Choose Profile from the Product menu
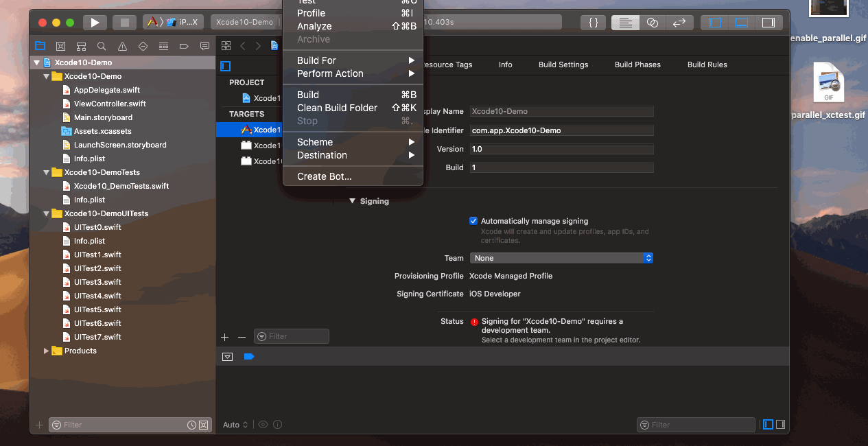This screenshot has height=446, width=868. pos(353,13)
